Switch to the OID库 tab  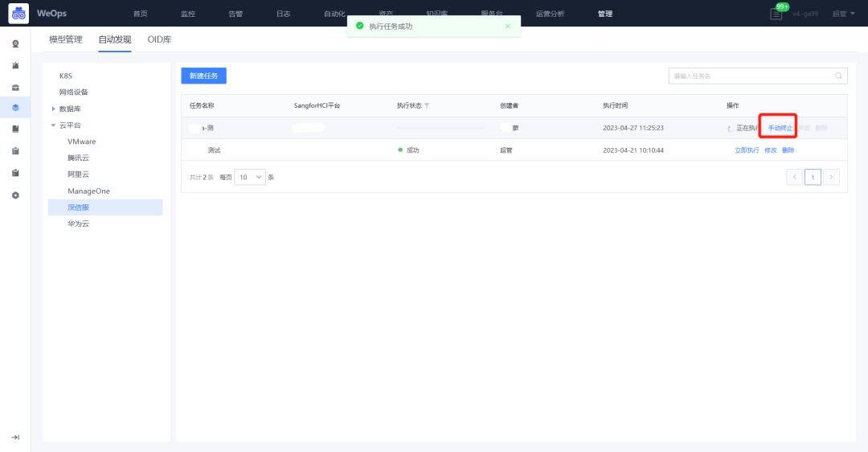pos(159,39)
